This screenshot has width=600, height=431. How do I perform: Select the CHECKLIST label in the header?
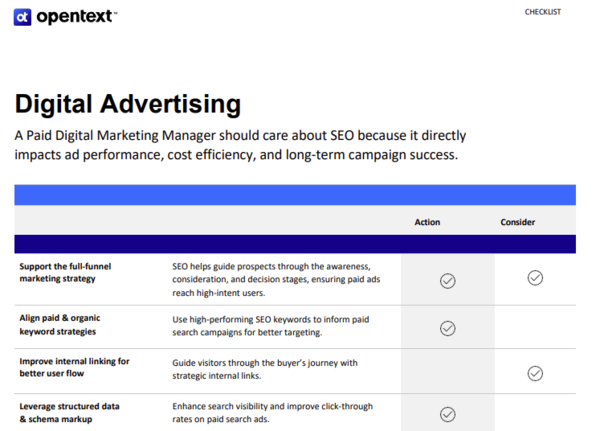coord(542,13)
